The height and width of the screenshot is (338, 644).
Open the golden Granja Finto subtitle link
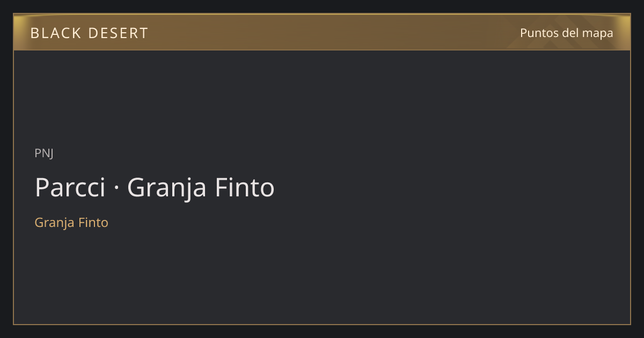71,222
